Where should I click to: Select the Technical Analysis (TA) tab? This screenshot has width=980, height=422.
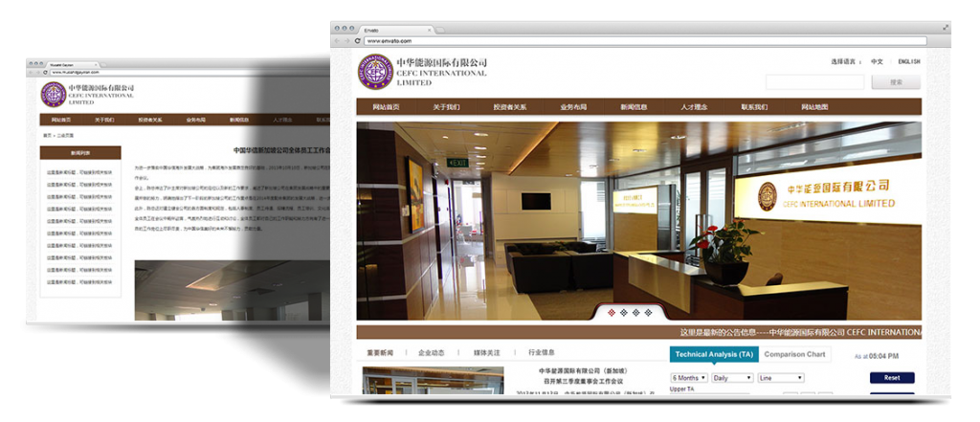click(x=714, y=354)
